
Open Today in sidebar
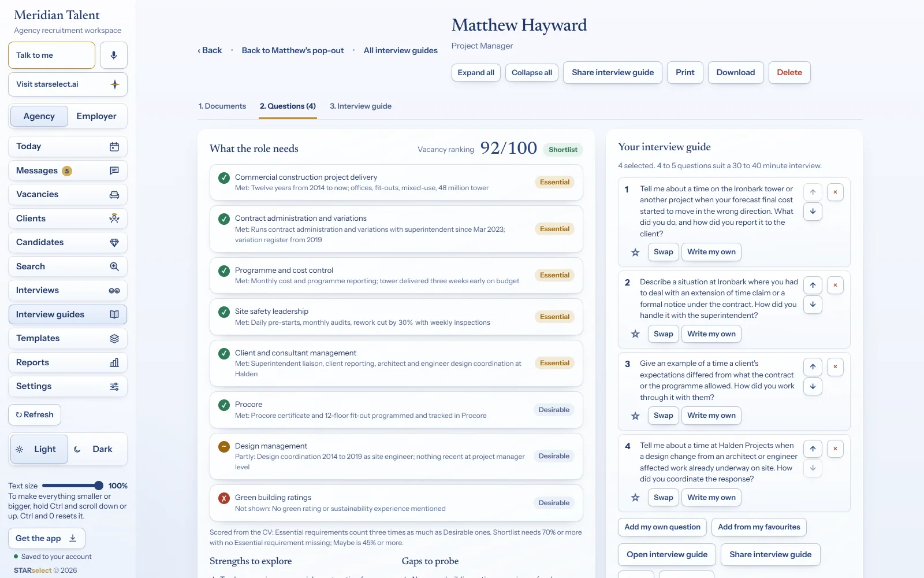click(68, 147)
